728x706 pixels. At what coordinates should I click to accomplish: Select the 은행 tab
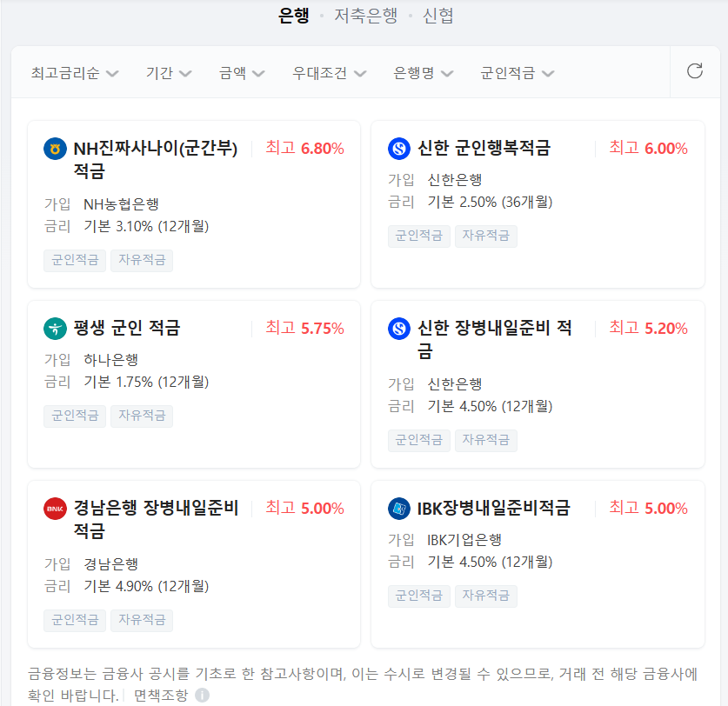point(294,16)
